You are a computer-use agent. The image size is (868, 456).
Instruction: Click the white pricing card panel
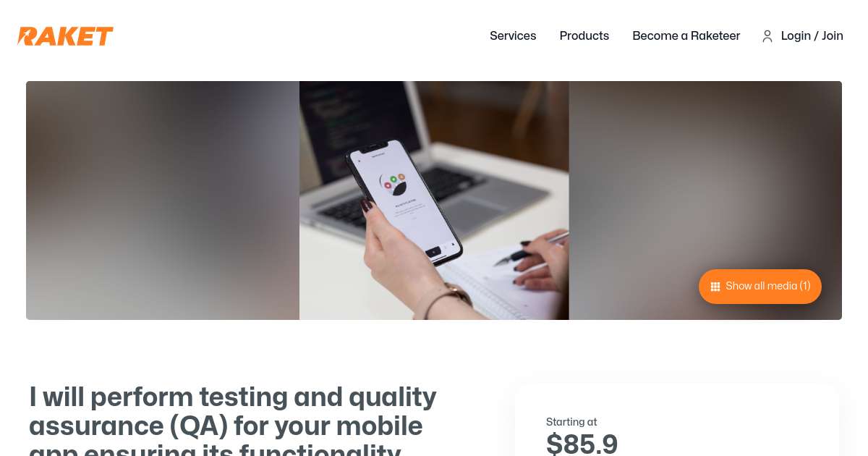pyautogui.click(x=677, y=420)
